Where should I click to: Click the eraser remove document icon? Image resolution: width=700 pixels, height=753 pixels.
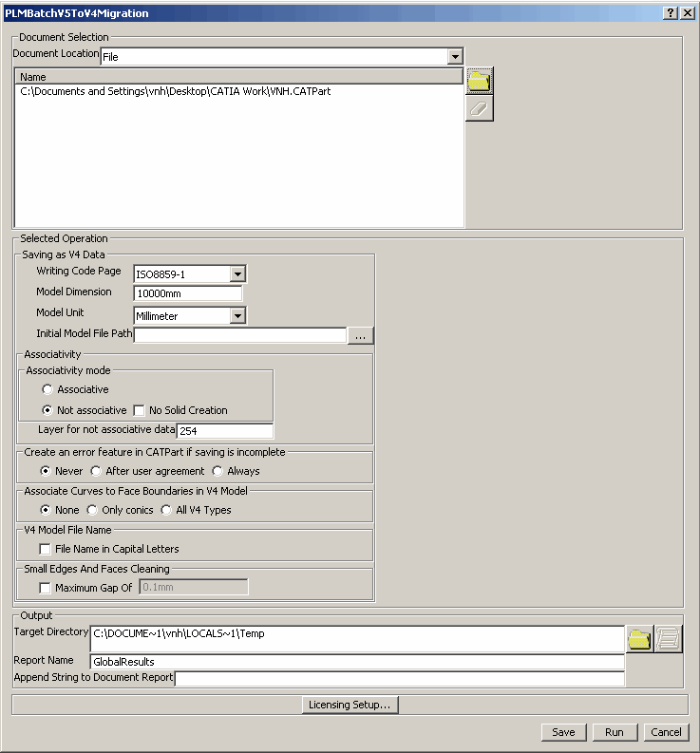point(480,108)
